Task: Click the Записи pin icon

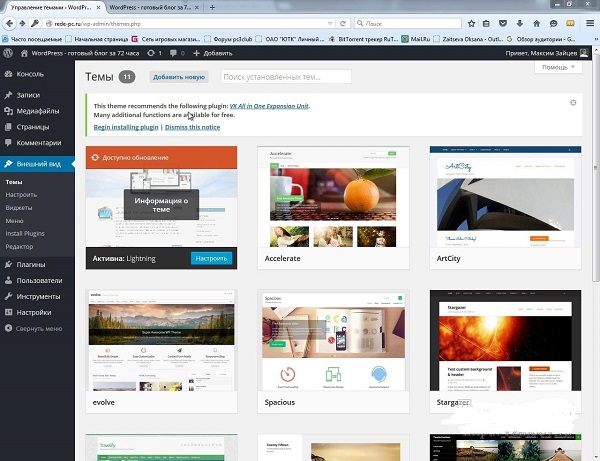Action: coord(8,95)
